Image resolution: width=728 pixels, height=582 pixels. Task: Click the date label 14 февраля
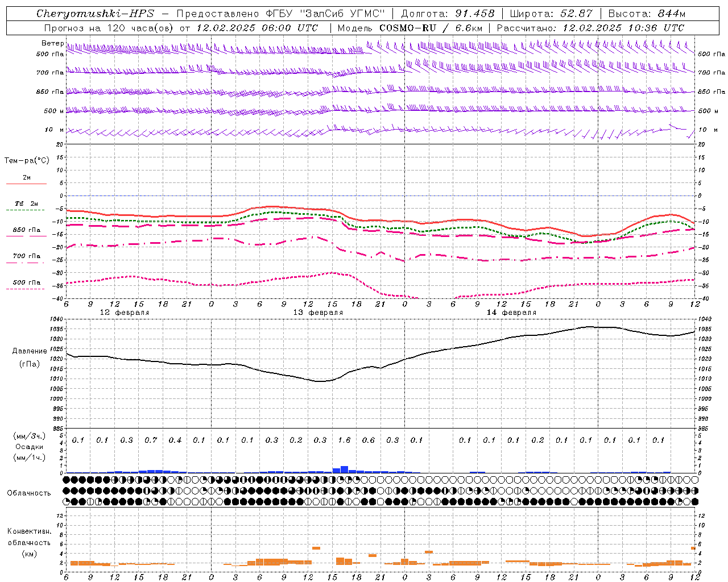pyautogui.click(x=511, y=313)
